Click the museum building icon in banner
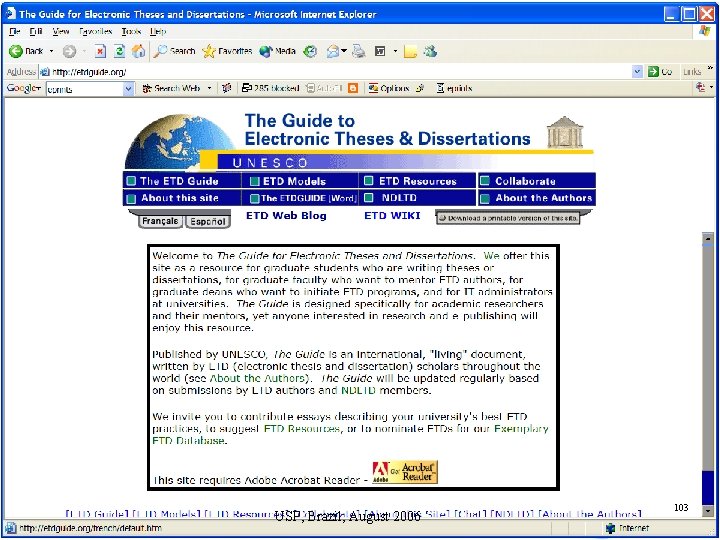 pos(565,132)
